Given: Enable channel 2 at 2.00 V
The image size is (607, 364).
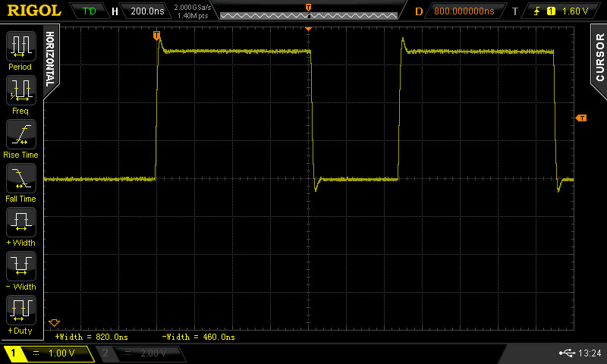Looking at the screenshot, I should click(141, 353).
